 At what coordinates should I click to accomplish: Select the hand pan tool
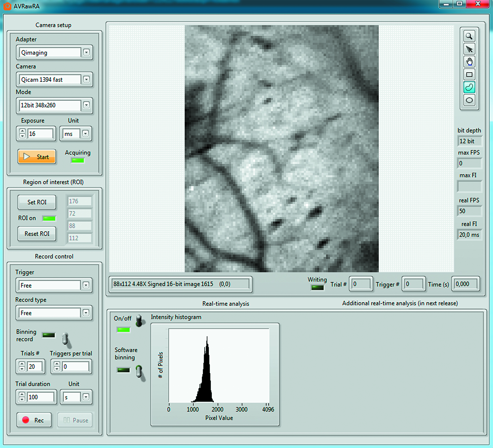(469, 62)
